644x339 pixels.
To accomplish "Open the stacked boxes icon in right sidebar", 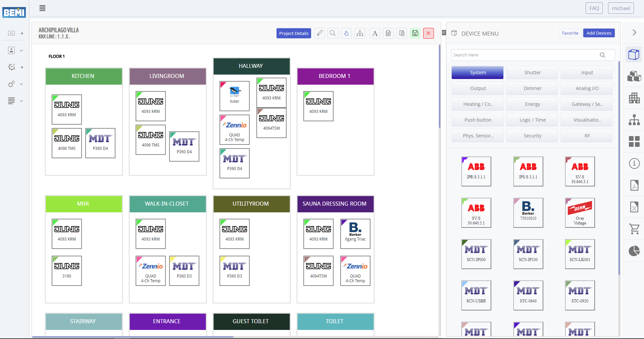I will (634, 76).
